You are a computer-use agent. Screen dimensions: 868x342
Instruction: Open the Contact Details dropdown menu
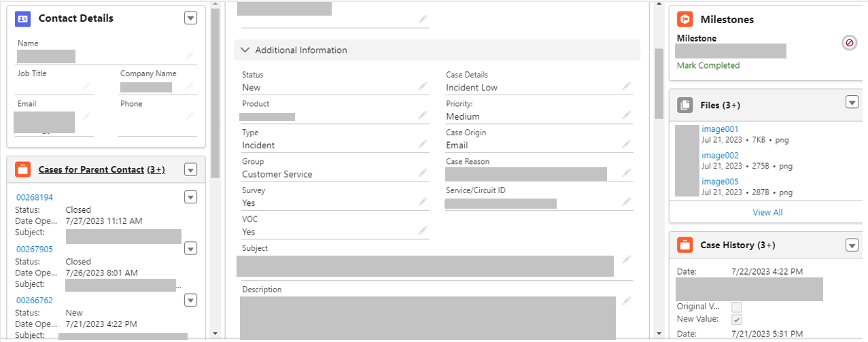click(190, 18)
